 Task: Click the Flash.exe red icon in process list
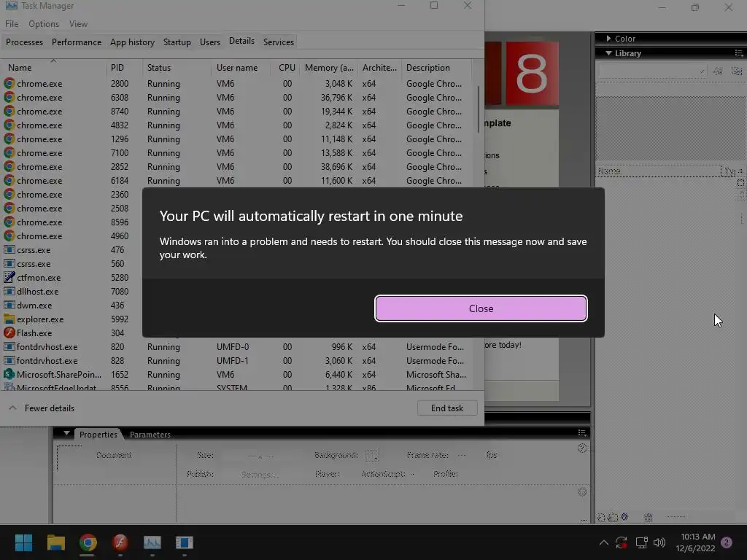pyautogui.click(x=9, y=332)
